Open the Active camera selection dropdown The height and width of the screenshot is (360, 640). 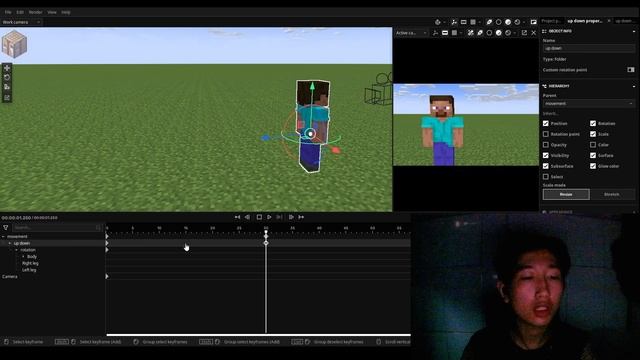point(411,33)
